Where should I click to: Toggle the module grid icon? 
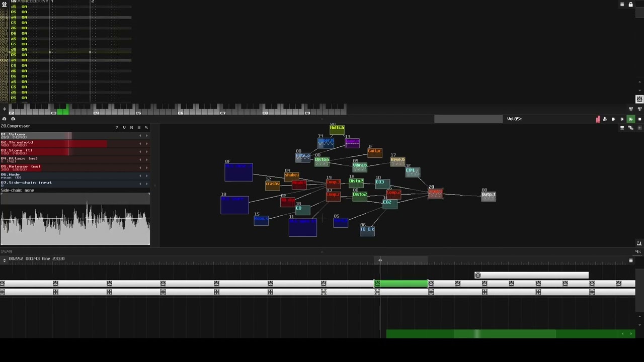click(639, 128)
